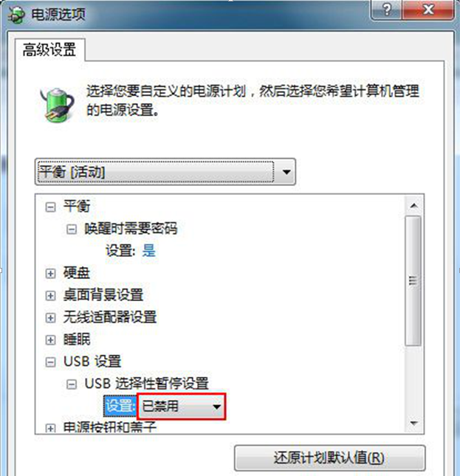Collapse the 平衡 tree node
The height and width of the screenshot is (476, 460).
50,207
